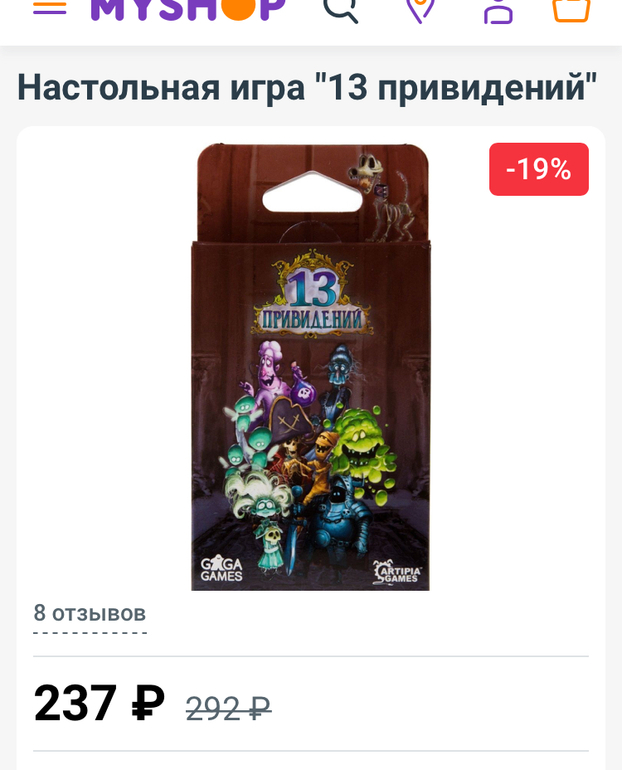Click the white hanging hole on box

click(312, 192)
